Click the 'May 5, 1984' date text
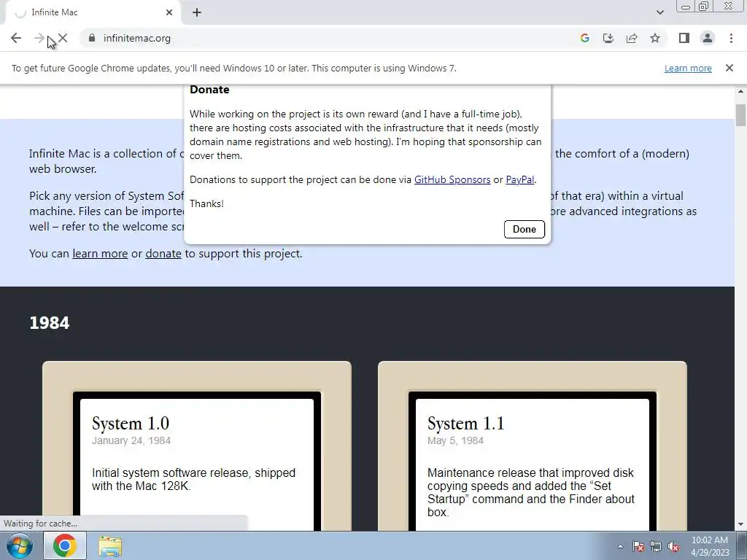This screenshot has height=560, width=747. click(x=455, y=440)
